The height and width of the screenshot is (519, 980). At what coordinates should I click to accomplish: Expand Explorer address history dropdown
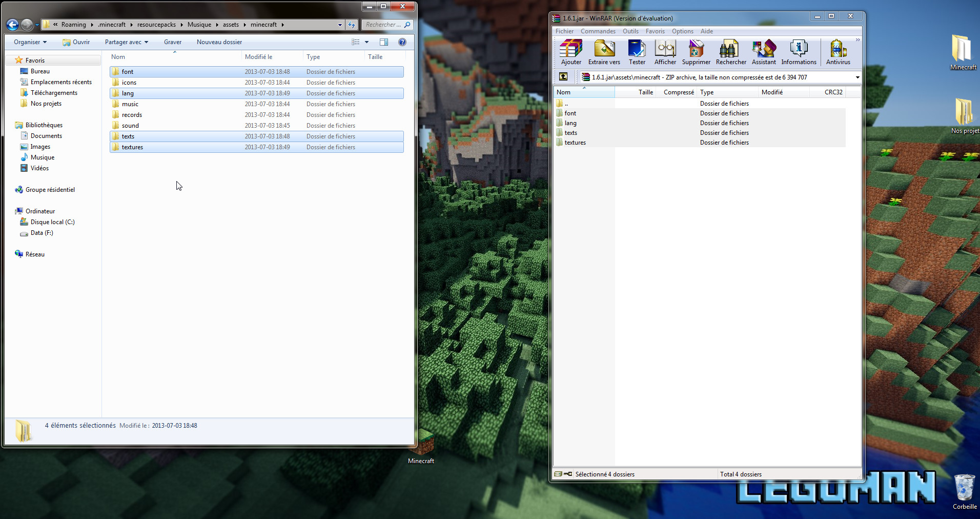340,25
